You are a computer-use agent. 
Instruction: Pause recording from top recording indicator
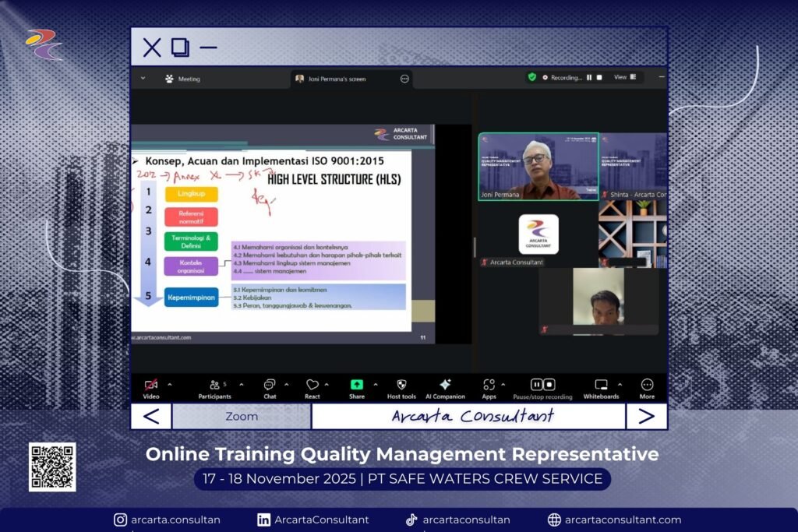tap(589, 77)
